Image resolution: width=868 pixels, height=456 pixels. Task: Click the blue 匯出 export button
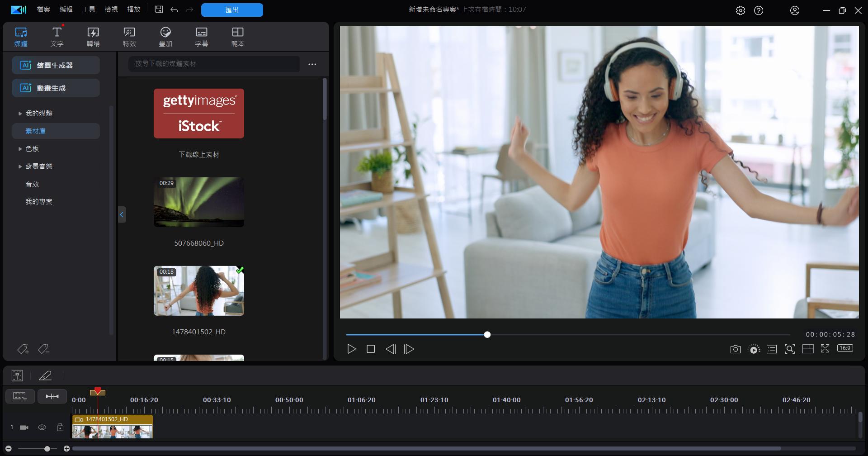coord(232,10)
